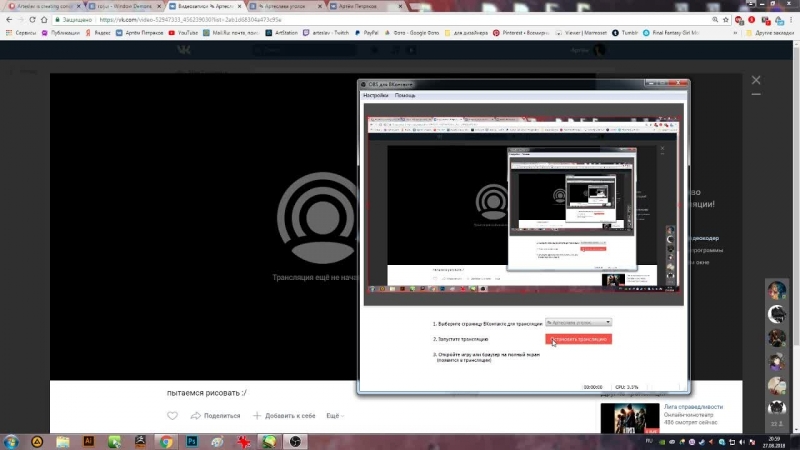Open OBS from the taskbar
800x450 pixels.
[294, 440]
